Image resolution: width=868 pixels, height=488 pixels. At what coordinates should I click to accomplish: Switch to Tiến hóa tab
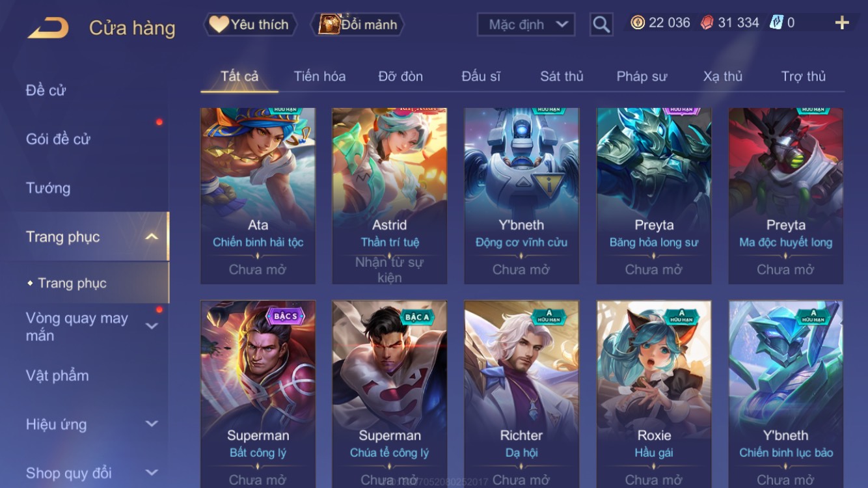(319, 76)
